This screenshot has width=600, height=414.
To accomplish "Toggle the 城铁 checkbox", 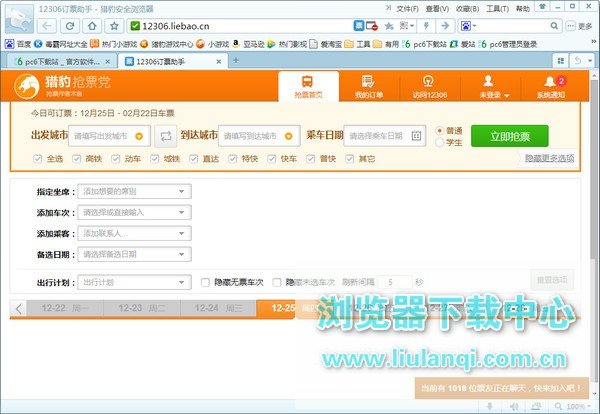I will click(155, 158).
